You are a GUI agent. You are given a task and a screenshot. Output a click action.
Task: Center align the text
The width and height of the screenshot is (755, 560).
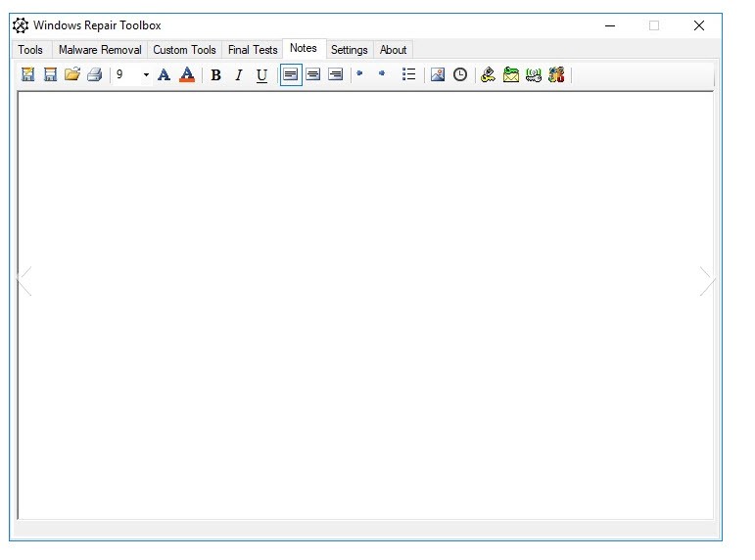click(x=313, y=74)
